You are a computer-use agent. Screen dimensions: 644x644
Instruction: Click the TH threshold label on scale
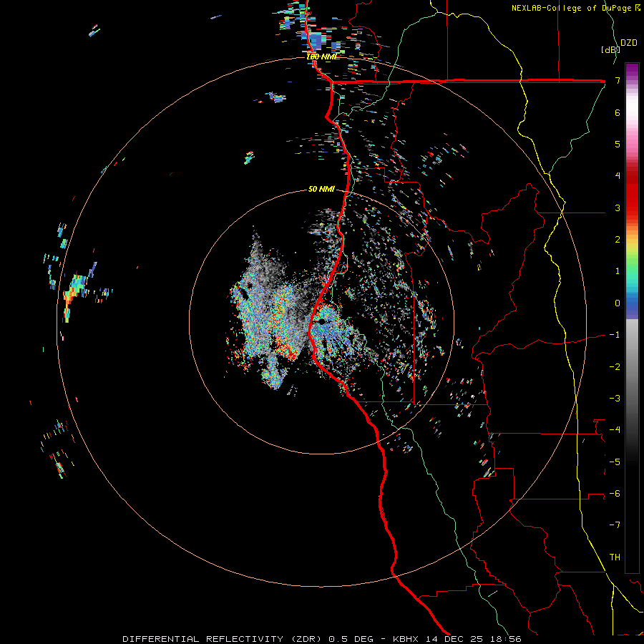[615, 557]
